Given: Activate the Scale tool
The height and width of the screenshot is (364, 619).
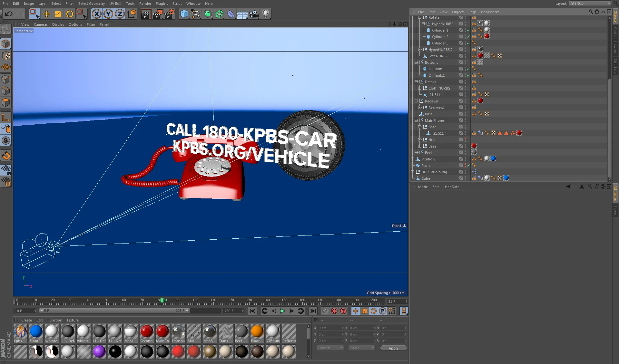Looking at the screenshot, I should [x=58, y=14].
